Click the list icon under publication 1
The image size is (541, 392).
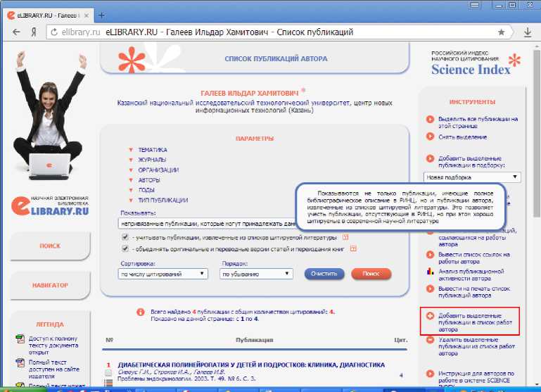click(x=108, y=382)
